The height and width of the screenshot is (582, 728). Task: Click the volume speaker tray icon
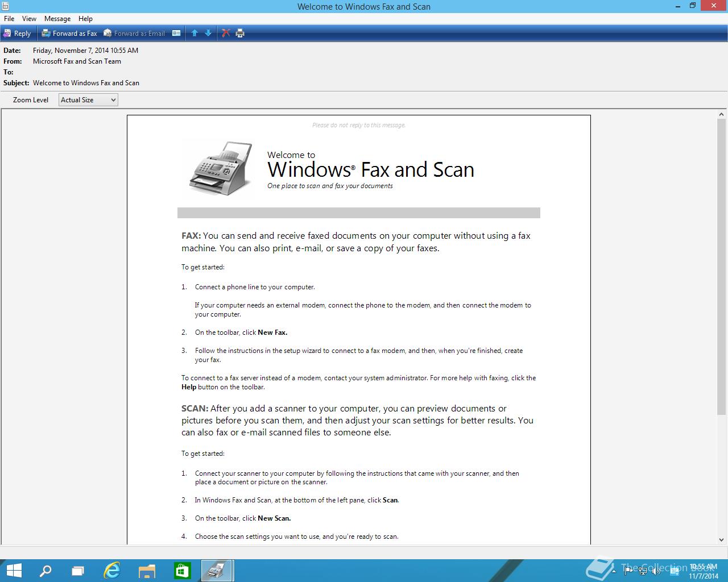click(657, 571)
